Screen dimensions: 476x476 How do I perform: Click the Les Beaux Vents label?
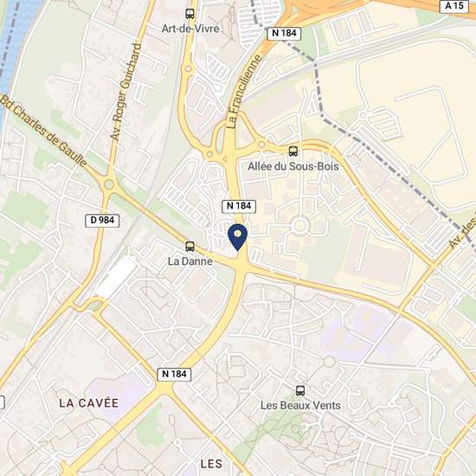coord(300,406)
